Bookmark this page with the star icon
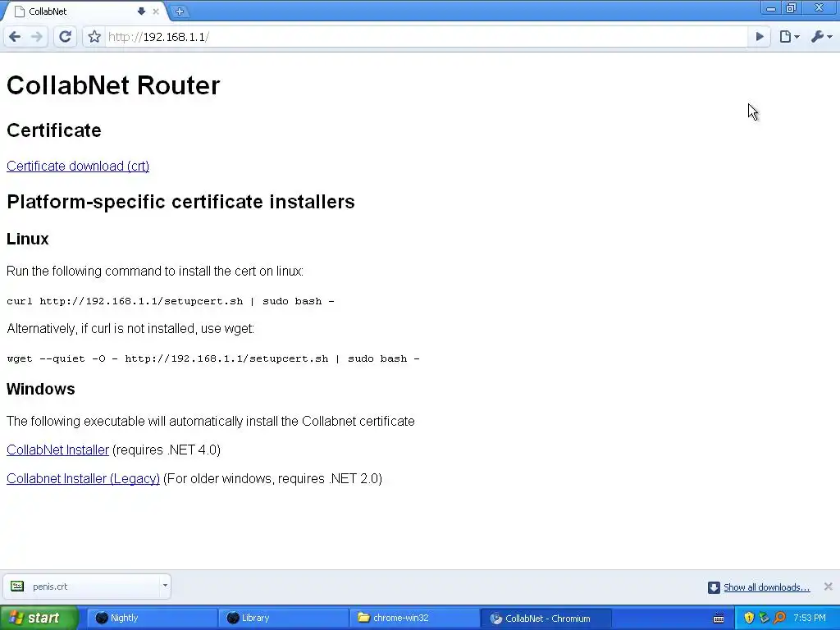Image resolution: width=840 pixels, height=630 pixels. [x=94, y=36]
